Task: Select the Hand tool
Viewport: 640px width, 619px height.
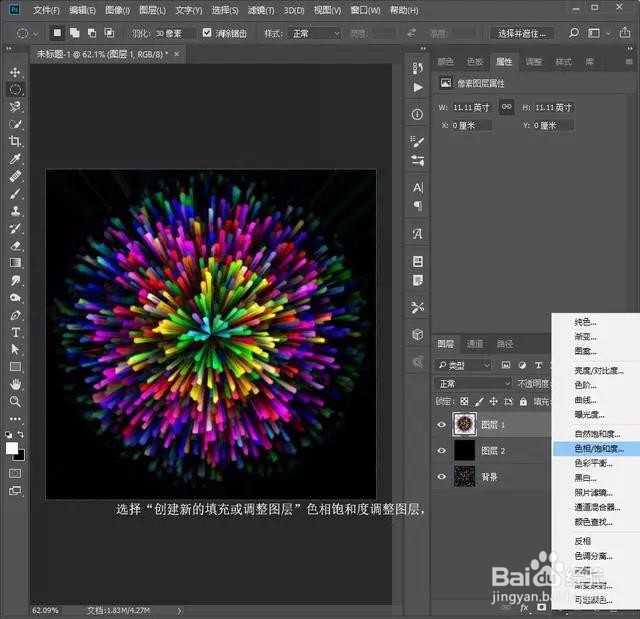Action: (x=15, y=384)
